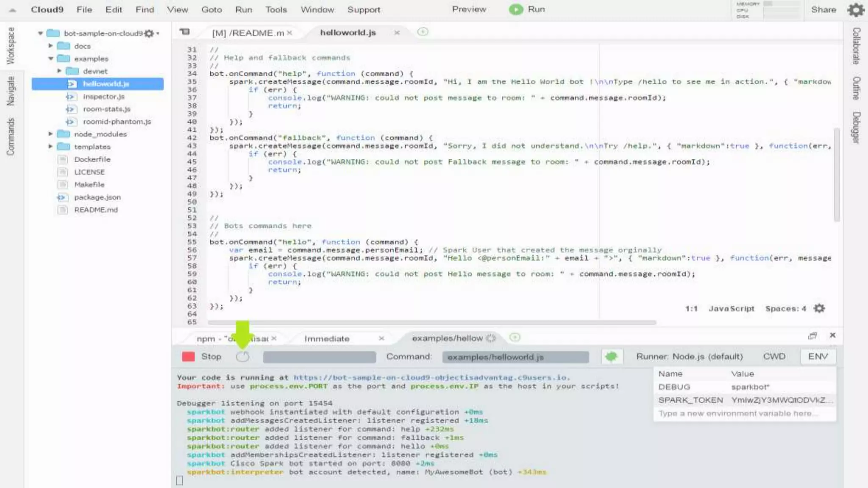Viewport: 868px width, 488px height.
Task: Open the bot-sample-on-cloud9 running URL link
Action: click(x=431, y=377)
